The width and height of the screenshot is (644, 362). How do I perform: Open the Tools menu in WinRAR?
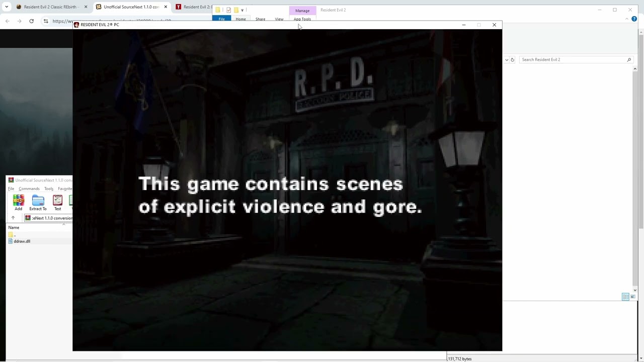click(49, 189)
